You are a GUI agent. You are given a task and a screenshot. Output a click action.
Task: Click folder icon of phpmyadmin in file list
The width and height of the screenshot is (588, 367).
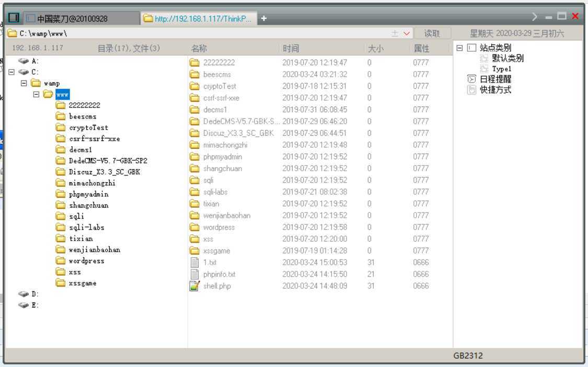click(x=194, y=157)
